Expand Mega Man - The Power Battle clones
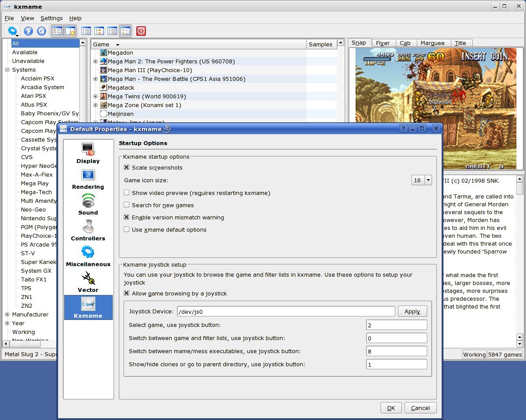 click(x=96, y=79)
